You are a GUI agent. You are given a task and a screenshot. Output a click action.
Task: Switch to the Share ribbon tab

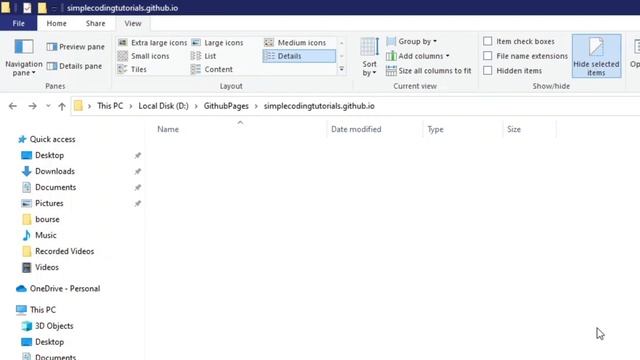96,23
